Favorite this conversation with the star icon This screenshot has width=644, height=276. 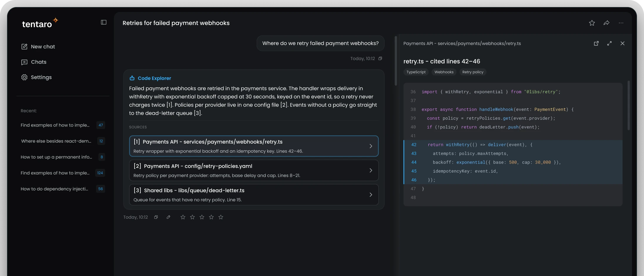(x=592, y=23)
